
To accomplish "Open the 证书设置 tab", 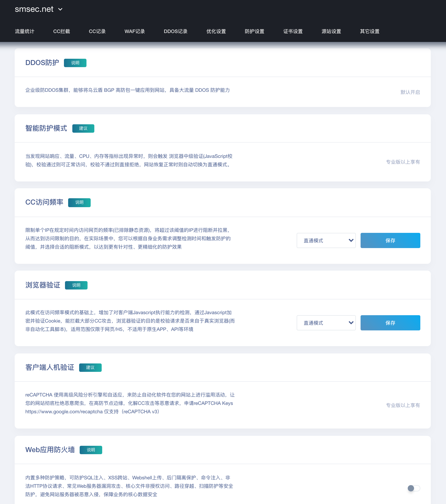I will point(293,31).
